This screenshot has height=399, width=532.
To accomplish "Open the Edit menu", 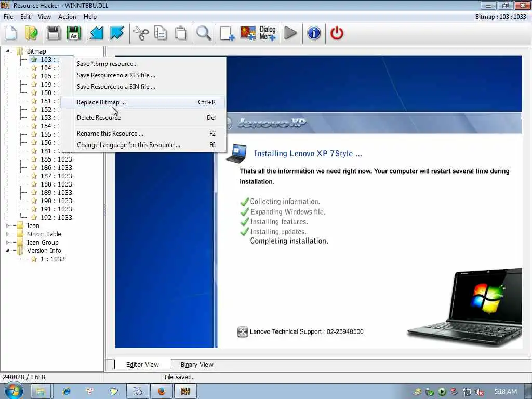I will 25,17.
